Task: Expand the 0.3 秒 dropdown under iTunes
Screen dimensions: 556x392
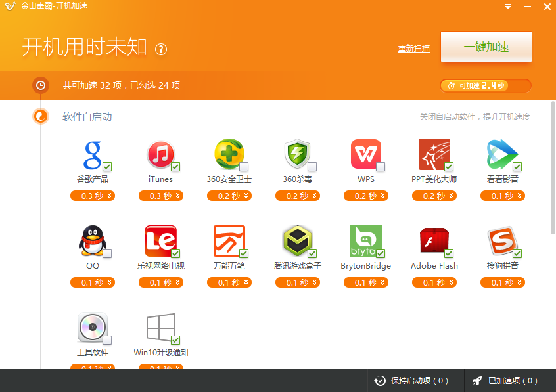Action: point(161,196)
